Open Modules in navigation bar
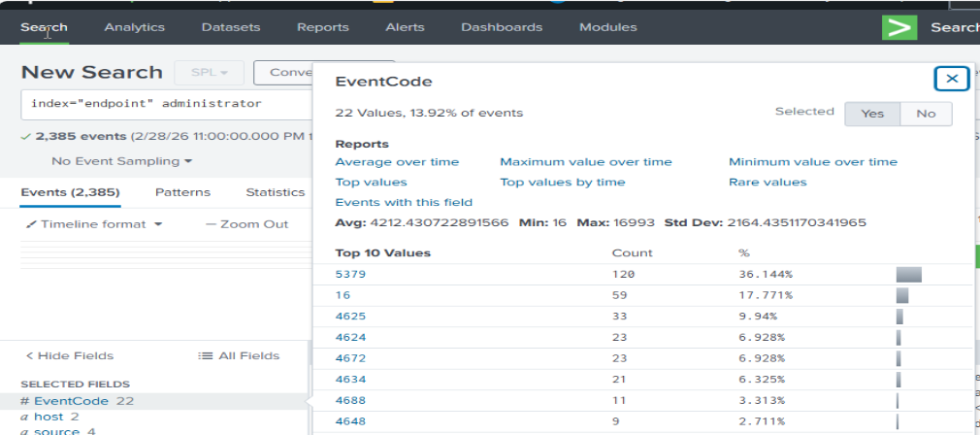This screenshot has width=980, height=435. 608,27
